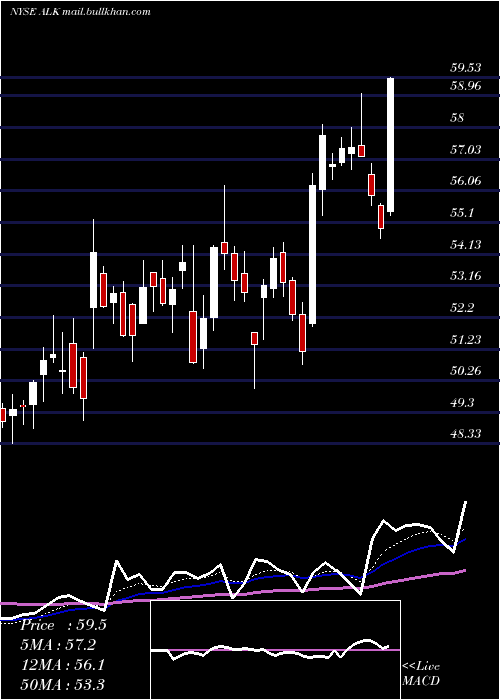The width and height of the screenshot is (500, 700).
Task: Click the NYSE ALK mail.bullkhan.com header text
Action: pyautogui.click(x=80, y=12)
